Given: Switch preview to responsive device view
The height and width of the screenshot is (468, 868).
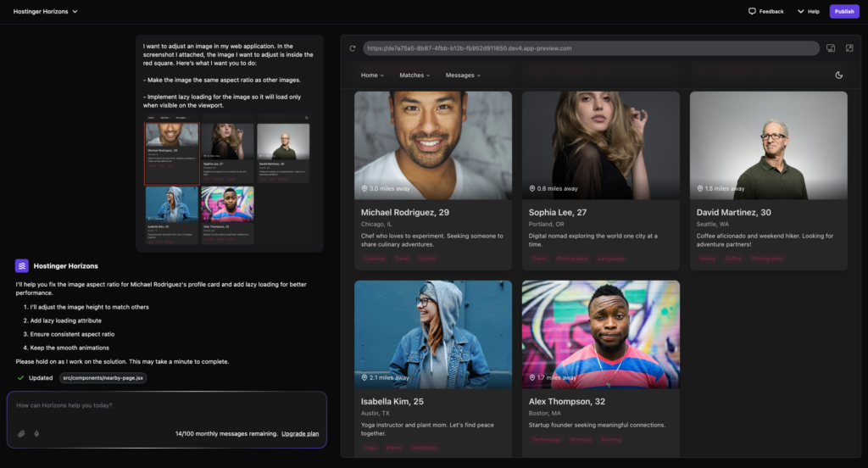Looking at the screenshot, I should coord(831,48).
